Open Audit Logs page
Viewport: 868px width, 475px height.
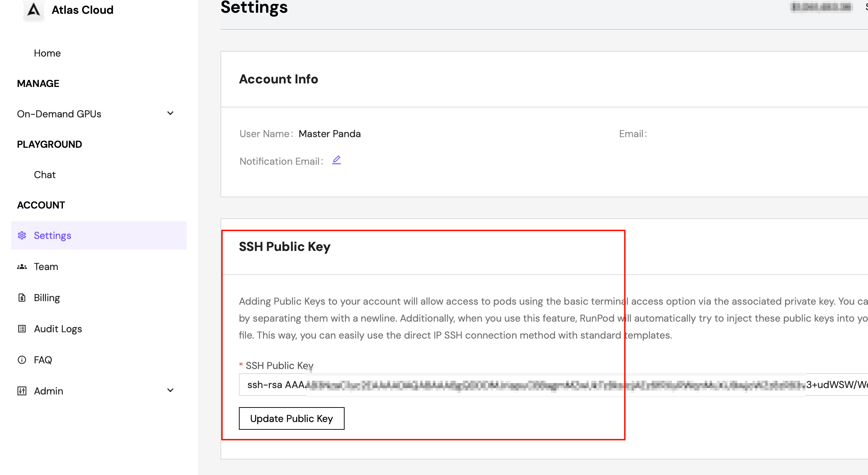tap(58, 329)
